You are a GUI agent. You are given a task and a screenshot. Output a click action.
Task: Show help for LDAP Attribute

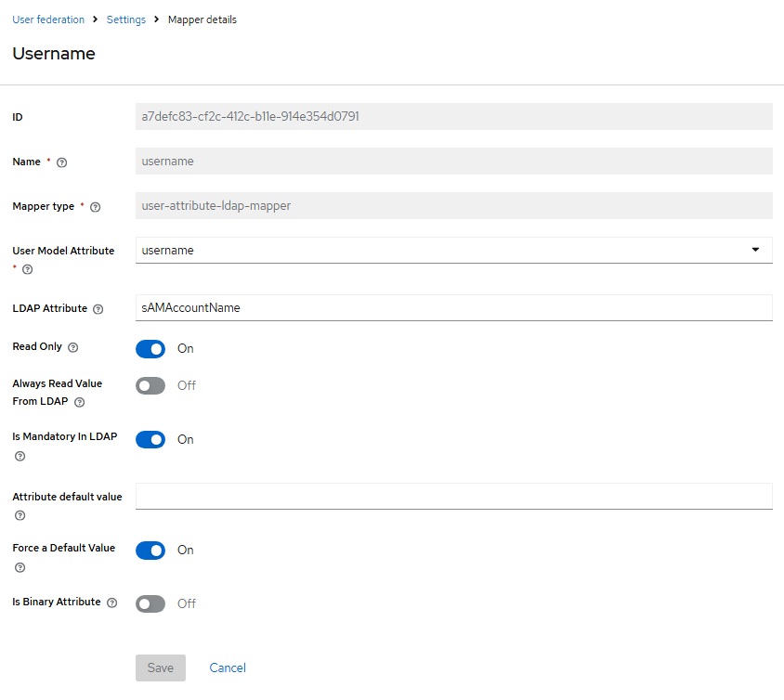[x=98, y=309]
